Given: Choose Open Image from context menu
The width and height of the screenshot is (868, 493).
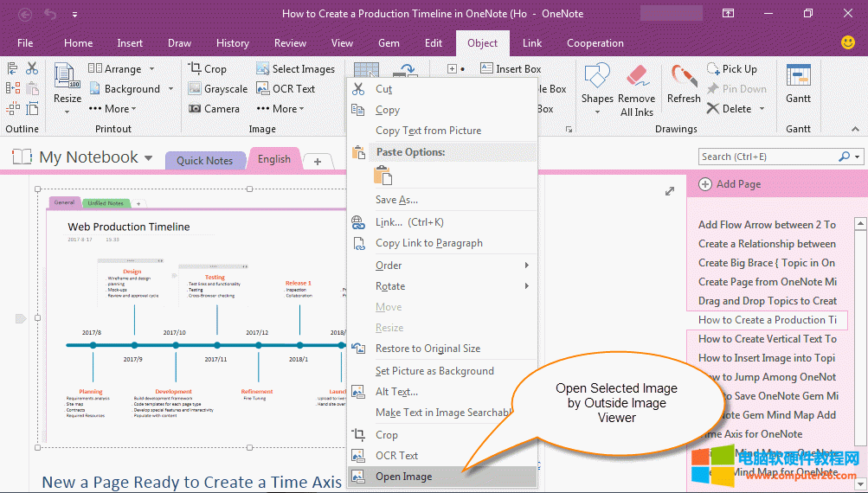Looking at the screenshot, I should (403, 477).
